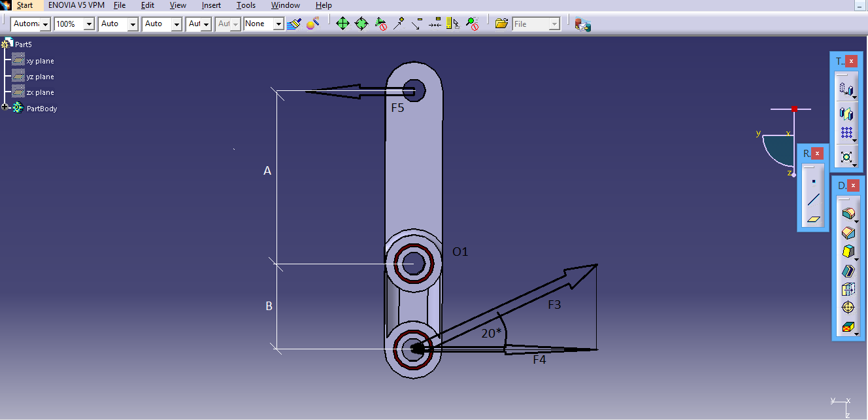Click dimension label A
This screenshot has width=868, height=420.
[x=267, y=171]
